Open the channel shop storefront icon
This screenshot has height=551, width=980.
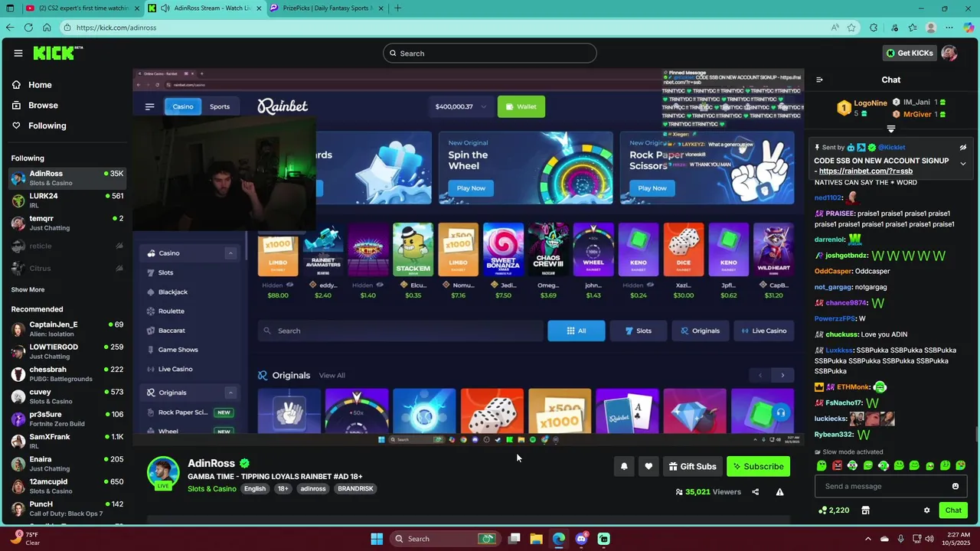[x=866, y=510]
